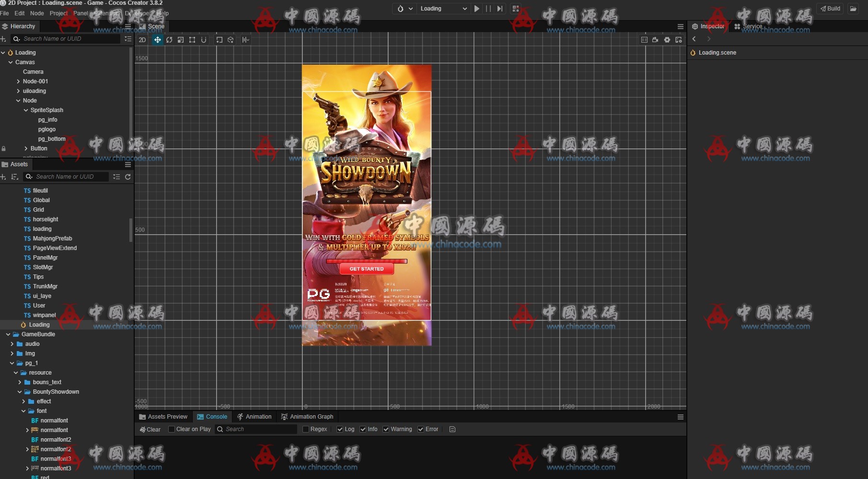Refresh the Assets panel
This screenshot has width=868, height=479.
pos(128,177)
